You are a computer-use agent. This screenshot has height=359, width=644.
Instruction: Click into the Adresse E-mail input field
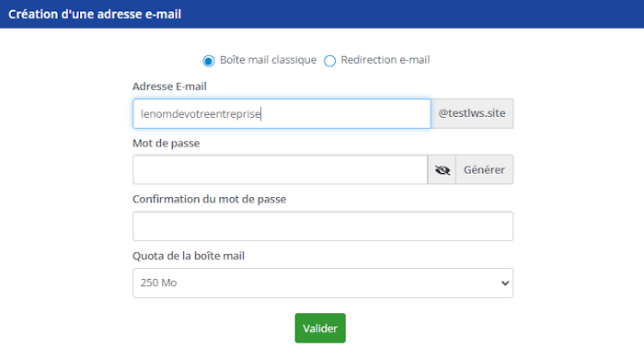(282, 114)
